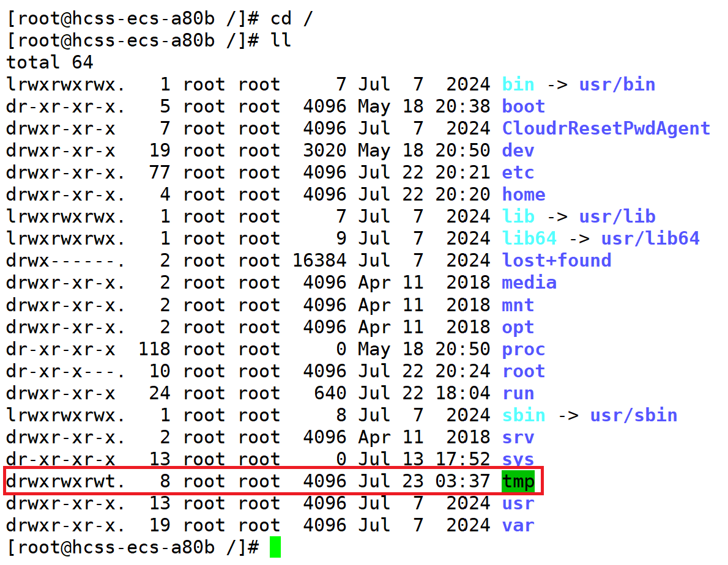Click the bin symlink name
This screenshot has height=565, width=728.
pos(518,84)
